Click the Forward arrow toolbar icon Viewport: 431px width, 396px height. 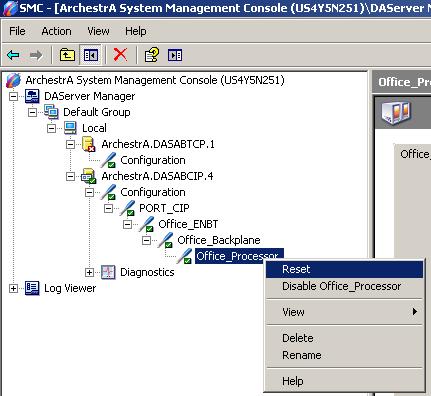pyautogui.click(x=36, y=55)
